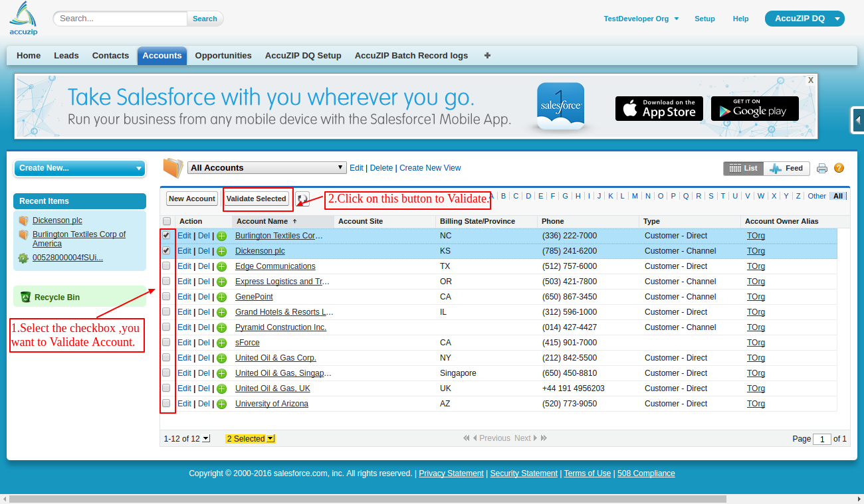
Task: Open the Setup link
Action: point(704,19)
